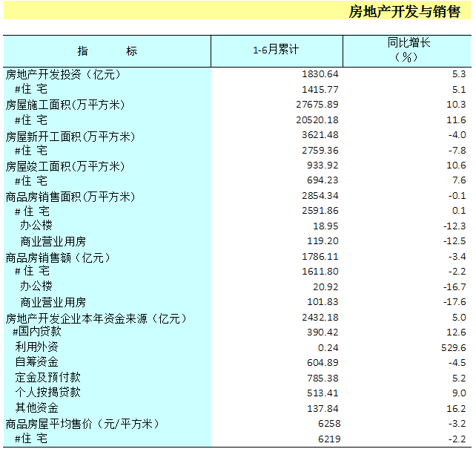Screen dimensions: 476x449
Task: Click the title 房地产开发与销售
Action: click(x=404, y=12)
